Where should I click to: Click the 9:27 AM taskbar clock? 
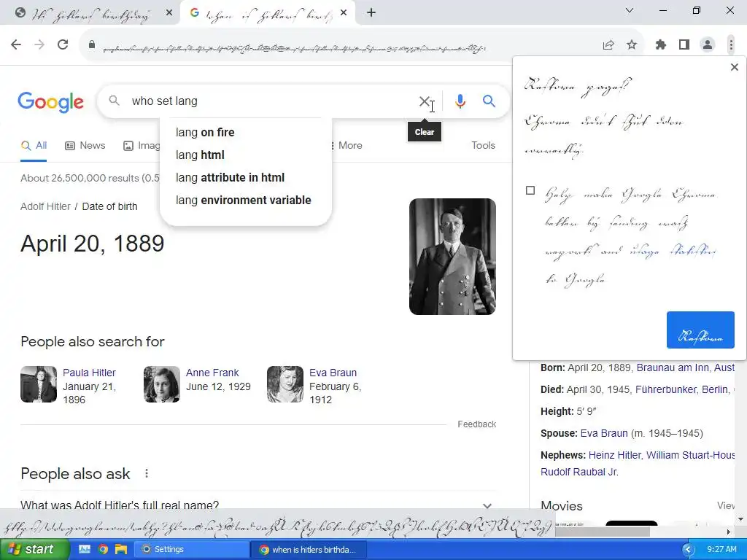click(721, 549)
